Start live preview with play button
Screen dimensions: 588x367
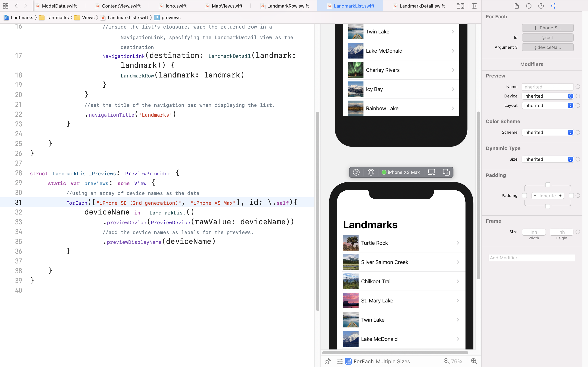coord(356,172)
